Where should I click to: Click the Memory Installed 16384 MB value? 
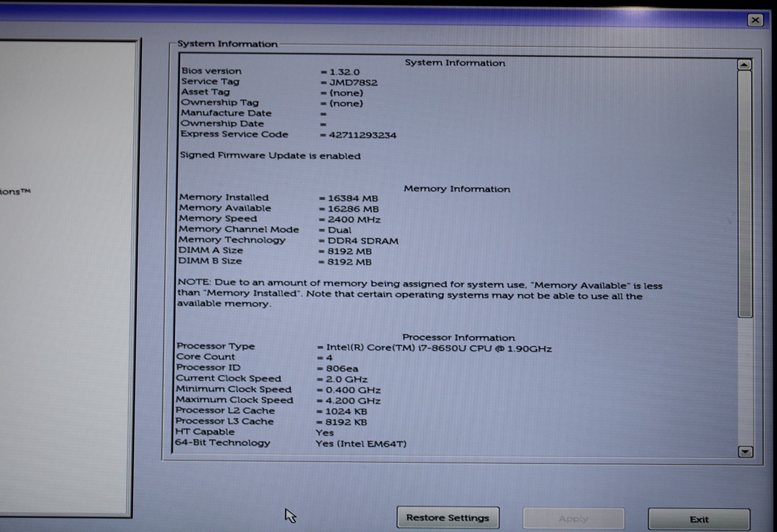(x=353, y=199)
